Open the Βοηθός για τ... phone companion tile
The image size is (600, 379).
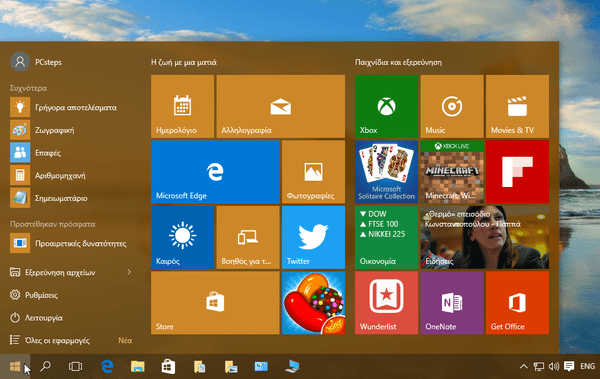248,237
